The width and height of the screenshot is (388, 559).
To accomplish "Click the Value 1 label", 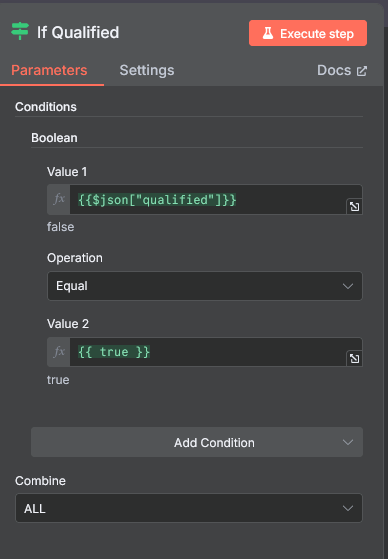I will click(67, 172).
